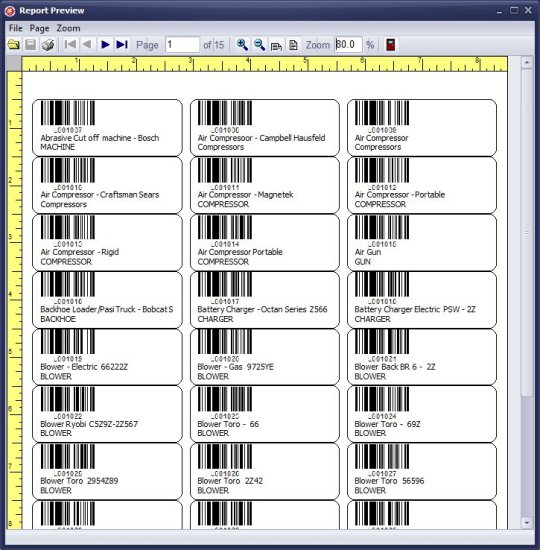This screenshot has width=540, height=550.
Task: Select label 'Air Compressor - Magnetek'
Action: 245,195
